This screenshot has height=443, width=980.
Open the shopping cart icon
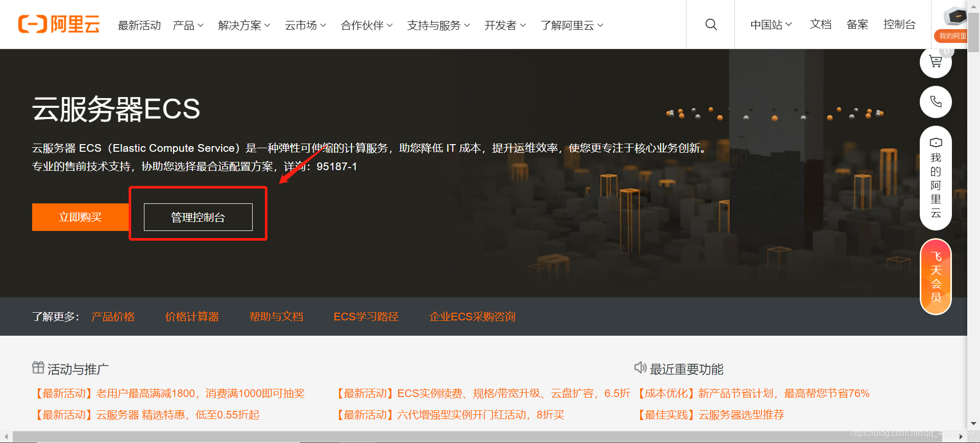pyautogui.click(x=936, y=62)
